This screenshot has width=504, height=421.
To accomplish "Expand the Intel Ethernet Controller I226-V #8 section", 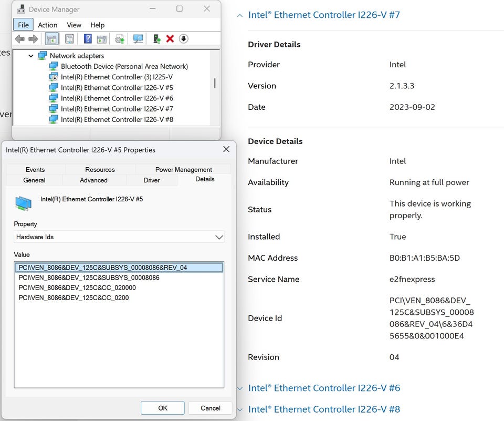I will click(240, 409).
